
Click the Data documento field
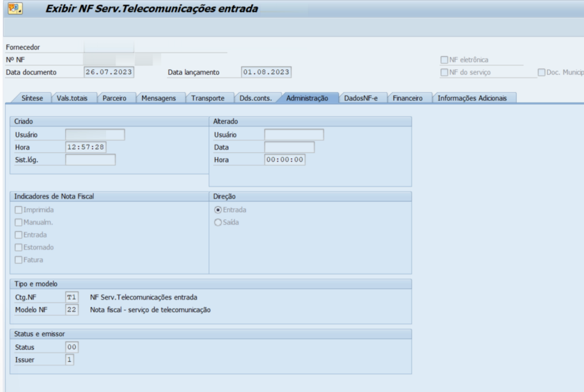(109, 72)
